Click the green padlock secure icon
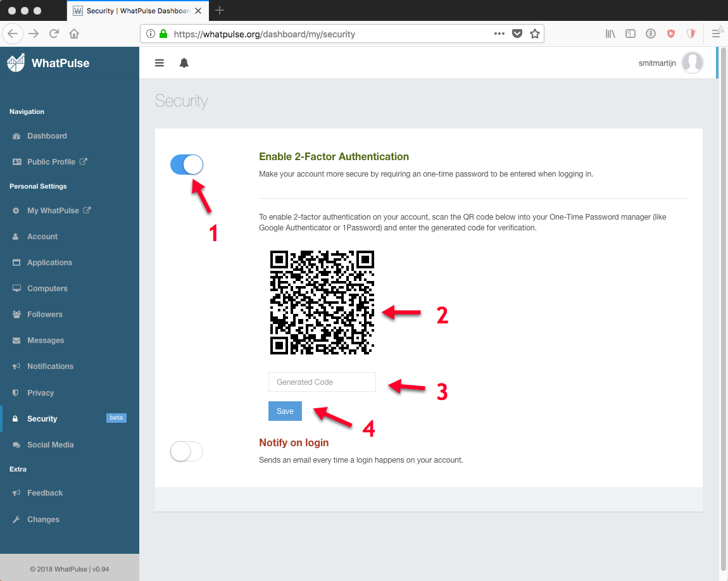The height and width of the screenshot is (581, 728). click(163, 34)
